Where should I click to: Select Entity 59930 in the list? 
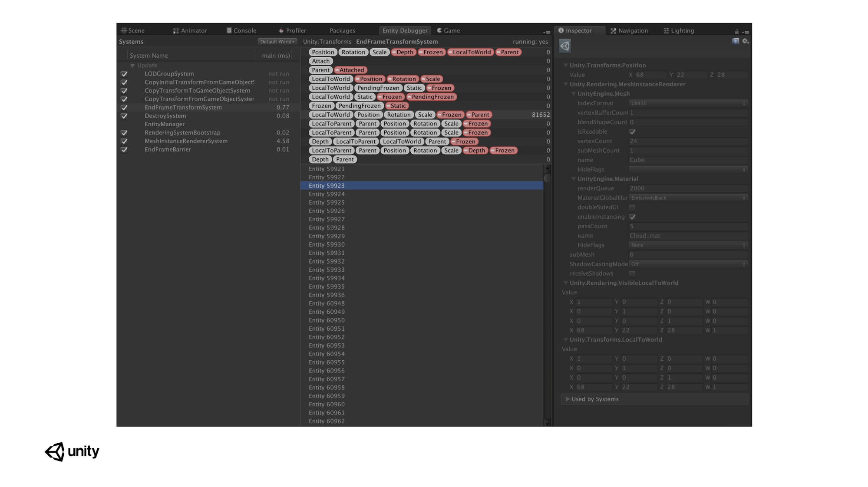point(327,245)
